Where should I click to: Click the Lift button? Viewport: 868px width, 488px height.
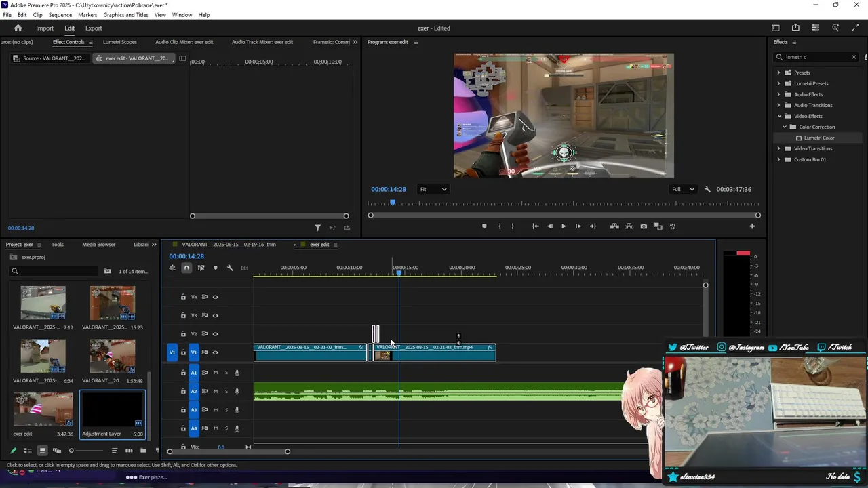point(614,226)
